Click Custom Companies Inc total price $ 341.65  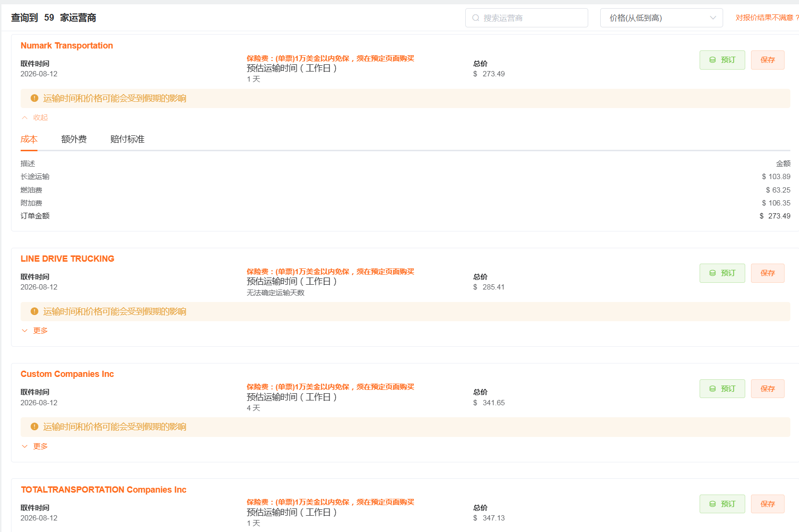(x=489, y=403)
